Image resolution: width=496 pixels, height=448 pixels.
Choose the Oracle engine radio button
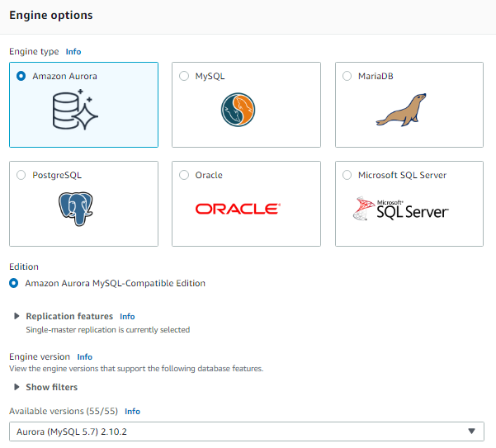coord(184,175)
